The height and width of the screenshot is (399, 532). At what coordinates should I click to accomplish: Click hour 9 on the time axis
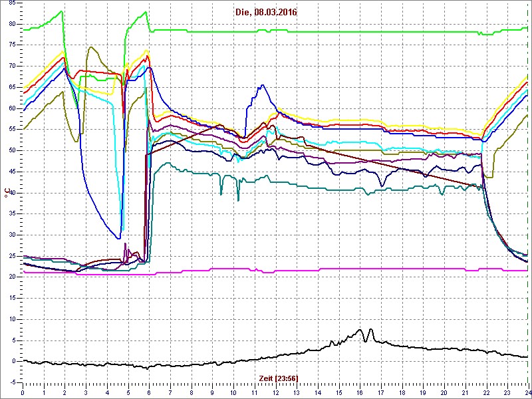212,392
